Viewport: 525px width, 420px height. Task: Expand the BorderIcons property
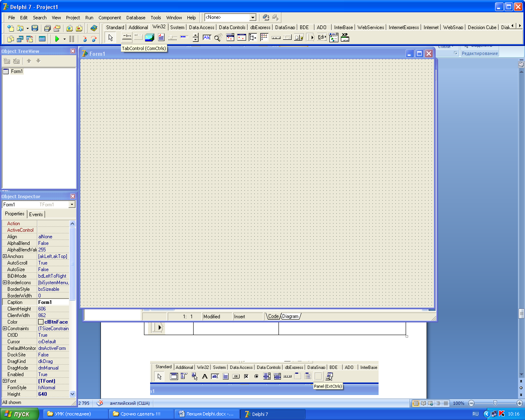pos(5,283)
